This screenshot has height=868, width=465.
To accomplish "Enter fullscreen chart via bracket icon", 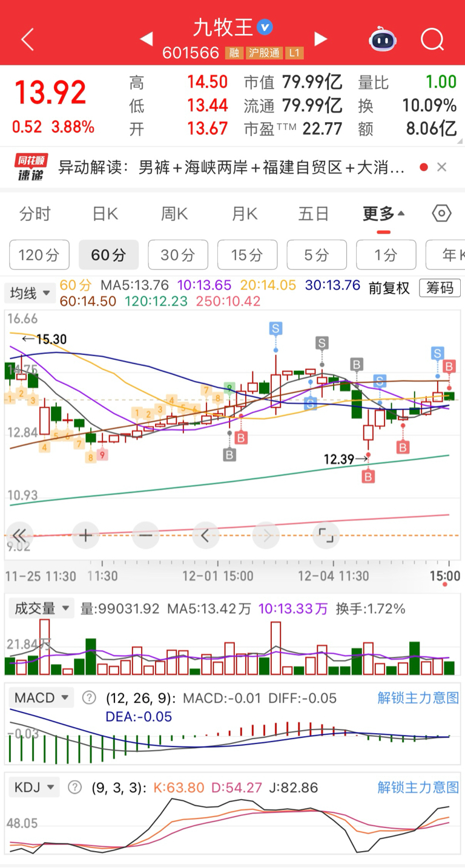I will coord(326,535).
